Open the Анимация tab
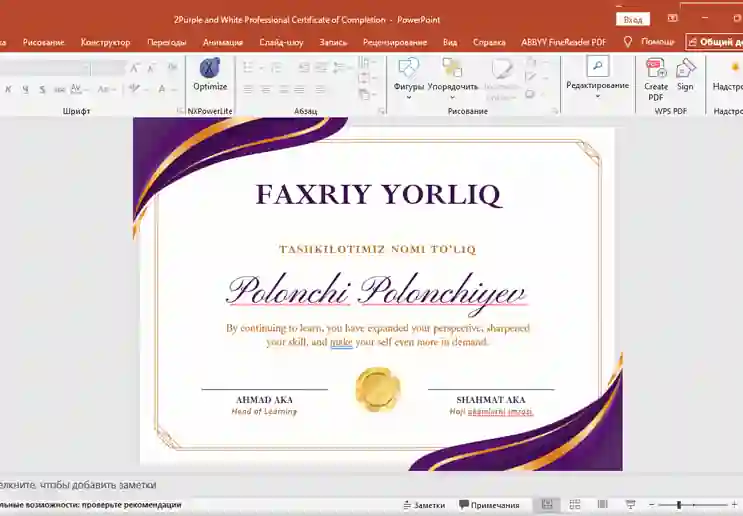Image resolution: width=743 pixels, height=516 pixels. click(x=223, y=42)
